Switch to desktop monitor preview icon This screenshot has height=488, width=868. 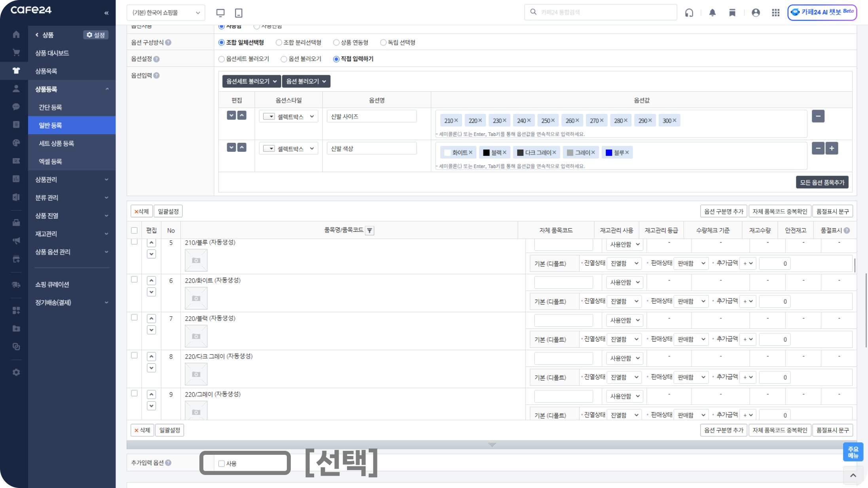[220, 13]
